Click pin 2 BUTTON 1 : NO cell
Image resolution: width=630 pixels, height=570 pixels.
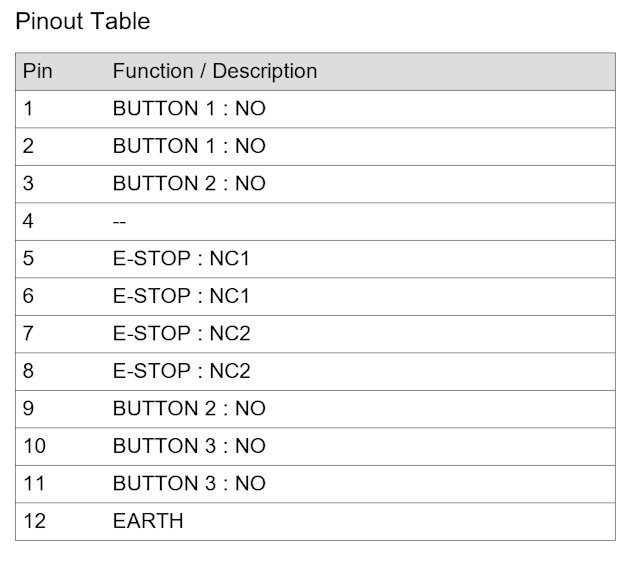tap(189, 146)
